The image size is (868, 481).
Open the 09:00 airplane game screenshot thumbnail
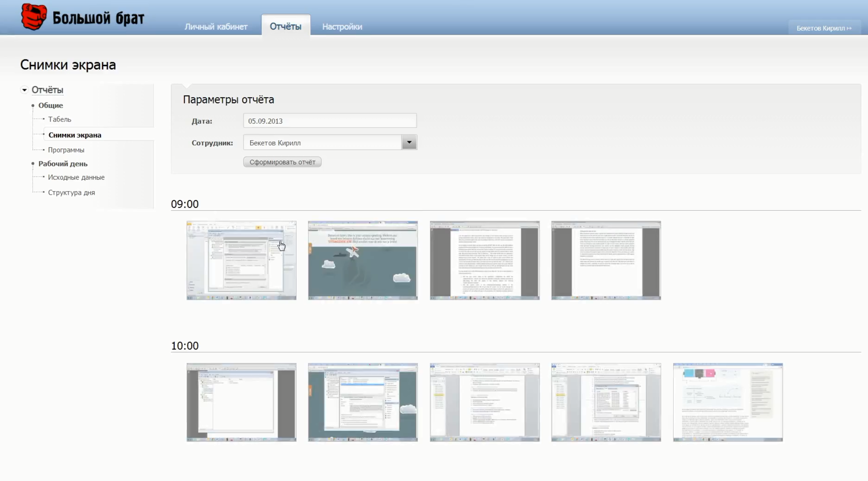point(362,260)
